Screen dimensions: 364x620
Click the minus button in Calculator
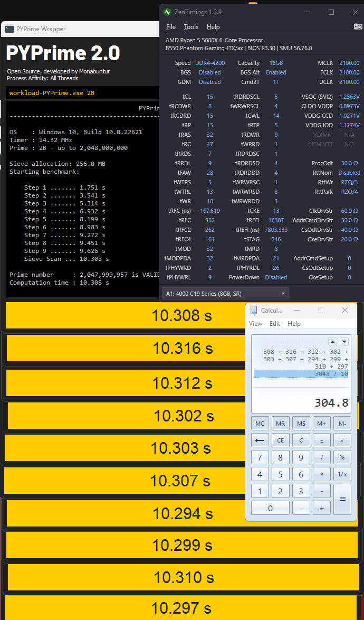click(322, 491)
